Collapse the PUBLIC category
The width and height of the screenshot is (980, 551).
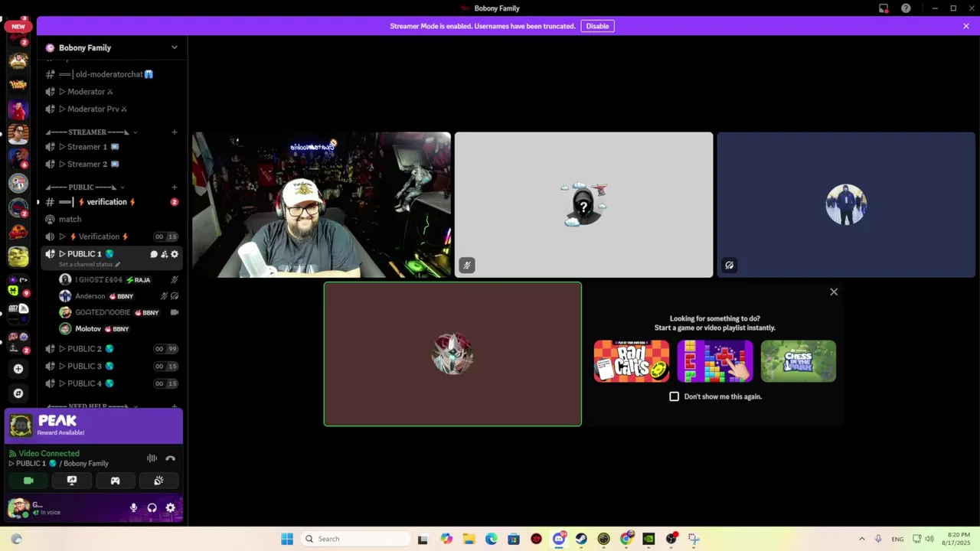(x=85, y=187)
